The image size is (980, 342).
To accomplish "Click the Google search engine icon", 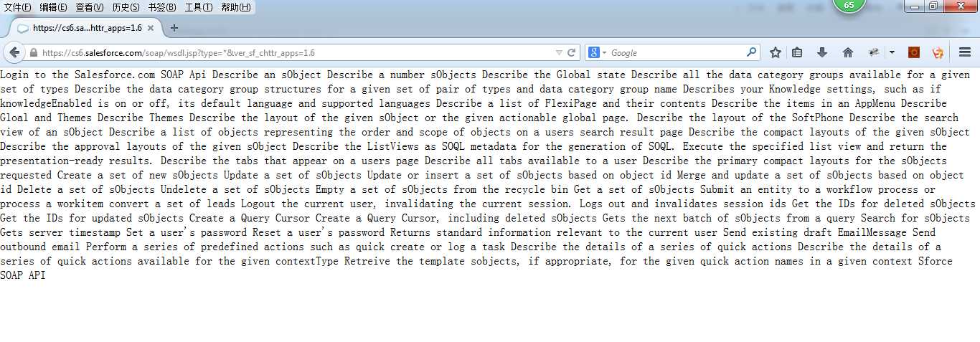I will click(x=593, y=52).
